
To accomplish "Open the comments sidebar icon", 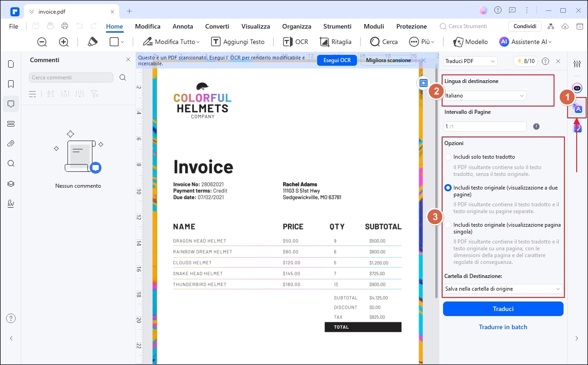I will 11,104.
